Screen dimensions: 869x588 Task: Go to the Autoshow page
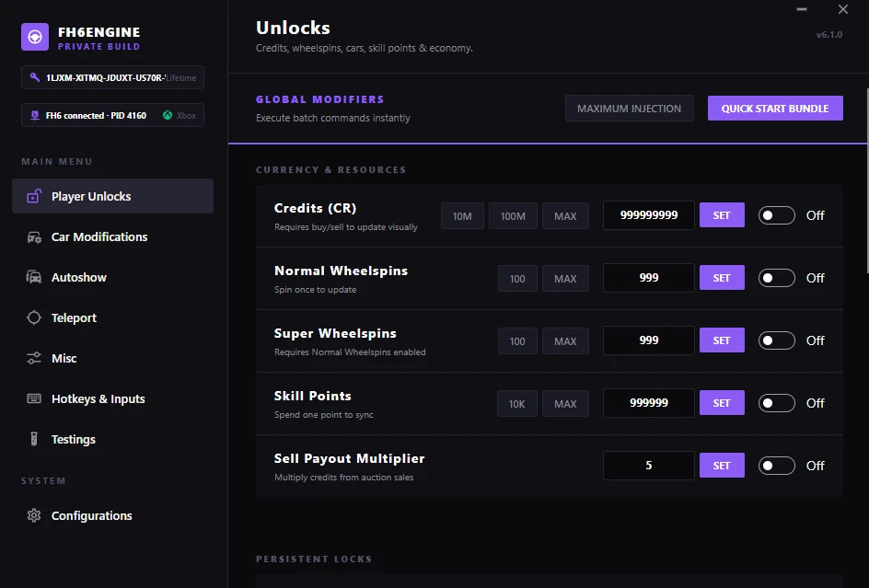point(112,277)
